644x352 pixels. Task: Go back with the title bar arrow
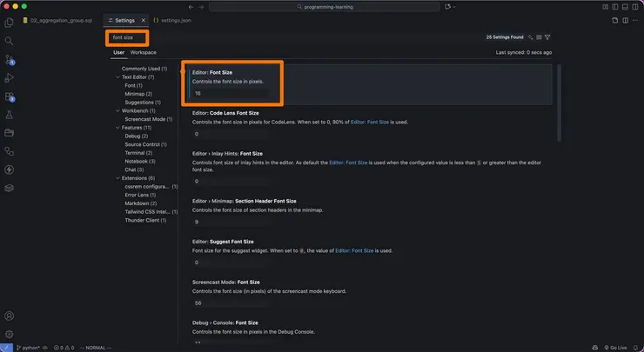[191, 7]
